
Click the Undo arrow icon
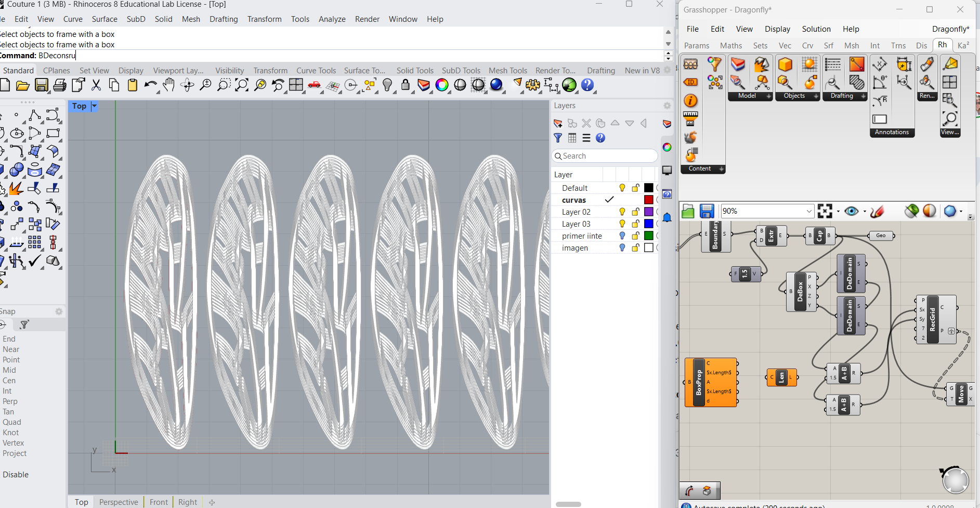coord(150,85)
